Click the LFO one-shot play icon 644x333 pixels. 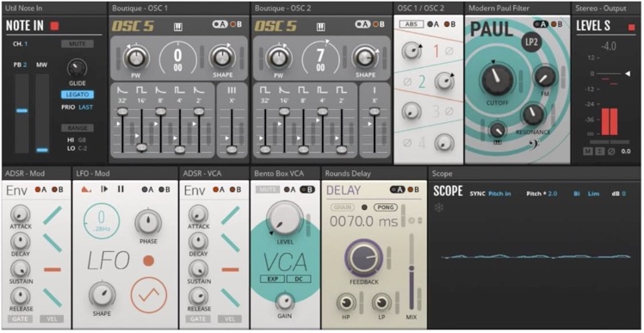click(x=104, y=189)
